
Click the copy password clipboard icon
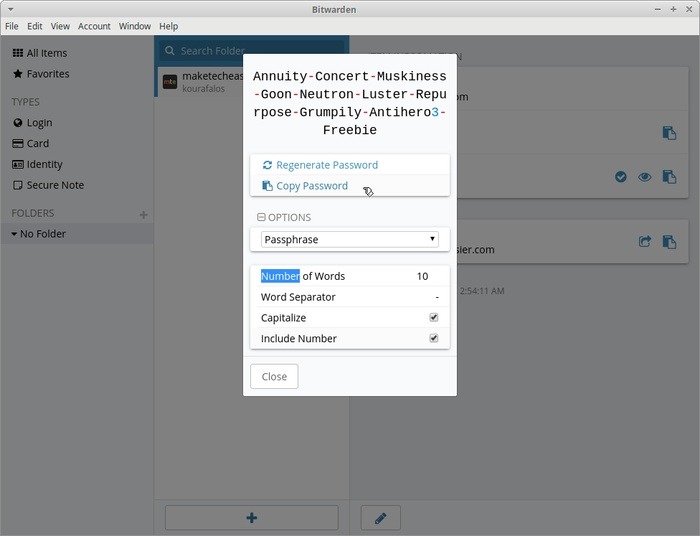pos(267,186)
